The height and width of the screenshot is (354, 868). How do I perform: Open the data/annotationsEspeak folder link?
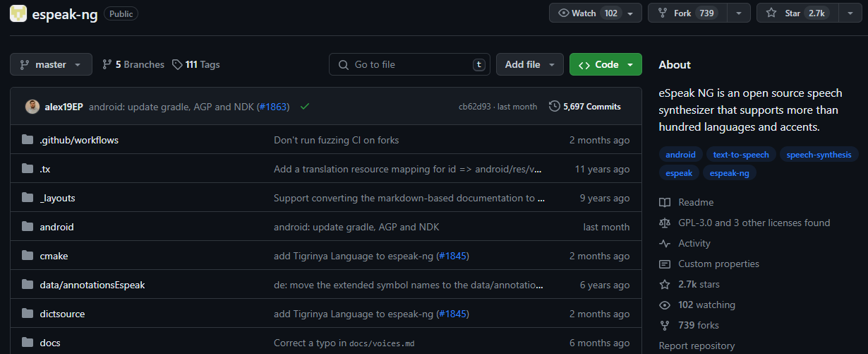click(92, 285)
